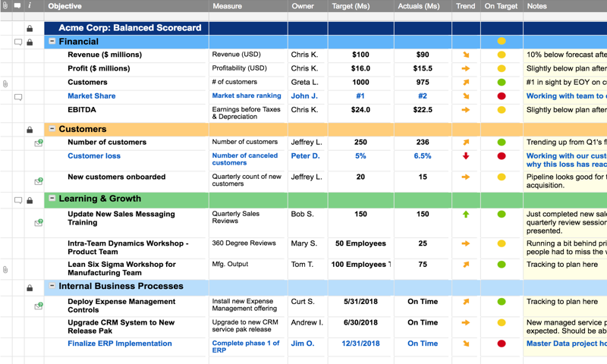607x364 pixels.
Task: Collapse the Customers section
Action: pos(52,129)
